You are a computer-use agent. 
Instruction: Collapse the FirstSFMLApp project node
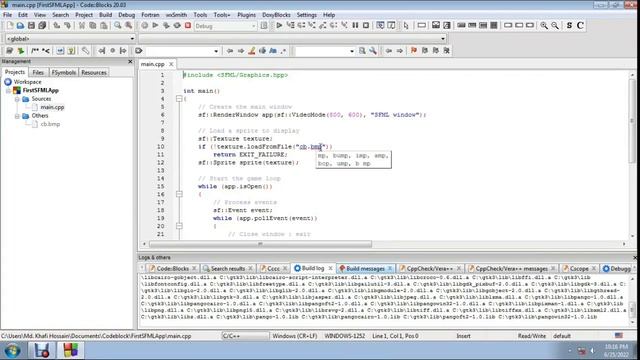(8, 91)
